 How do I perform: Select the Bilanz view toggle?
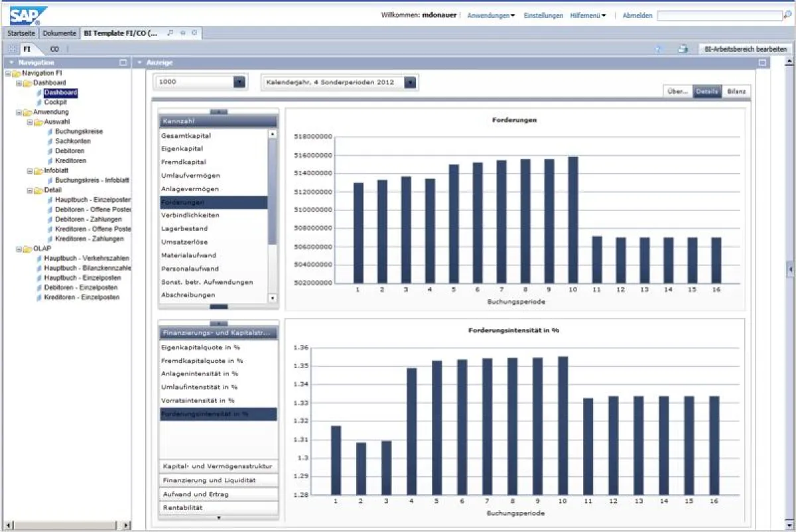point(736,92)
